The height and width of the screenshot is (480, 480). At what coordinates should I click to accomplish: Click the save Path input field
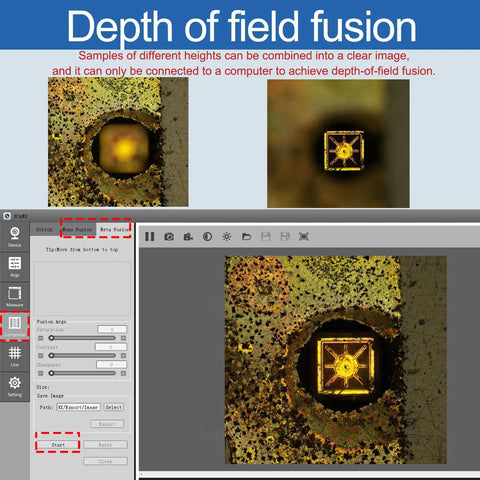(78, 407)
